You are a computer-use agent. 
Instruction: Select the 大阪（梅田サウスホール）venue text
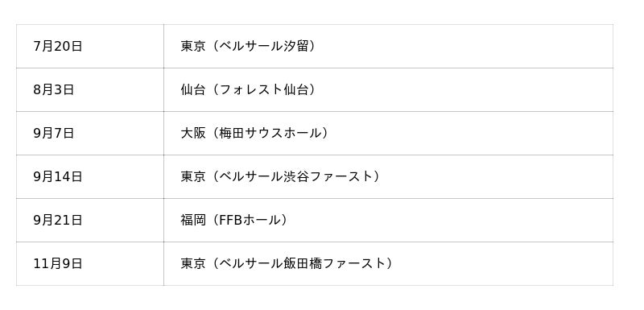point(254,134)
